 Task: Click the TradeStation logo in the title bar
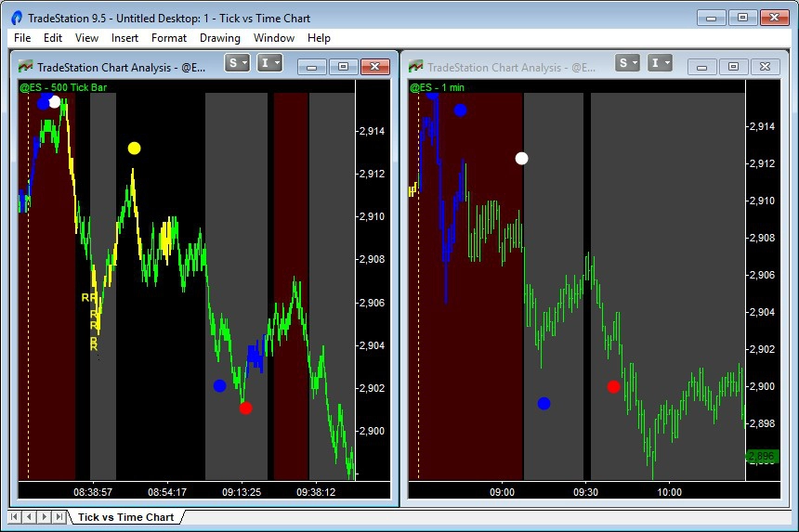[x=17, y=19]
